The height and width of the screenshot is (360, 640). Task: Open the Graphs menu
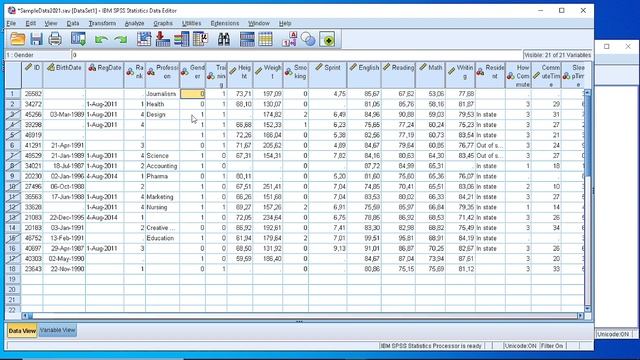[163, 23]
